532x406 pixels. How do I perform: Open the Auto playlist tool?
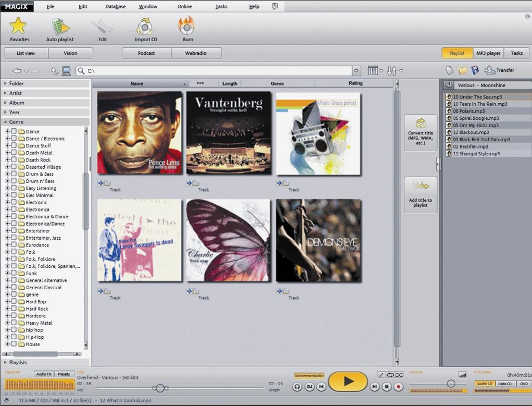(x=60, y=26)
